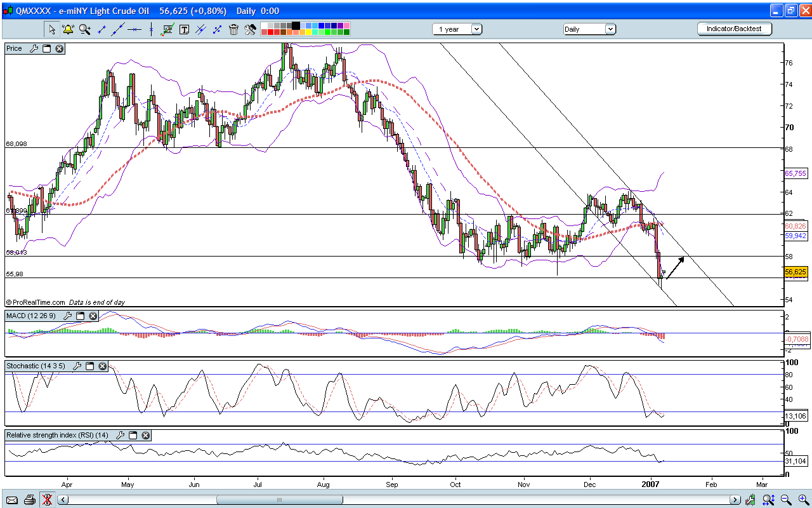Select the arrow cursor tool
Viewport: 812px width, 508px height.
(52, 29)
